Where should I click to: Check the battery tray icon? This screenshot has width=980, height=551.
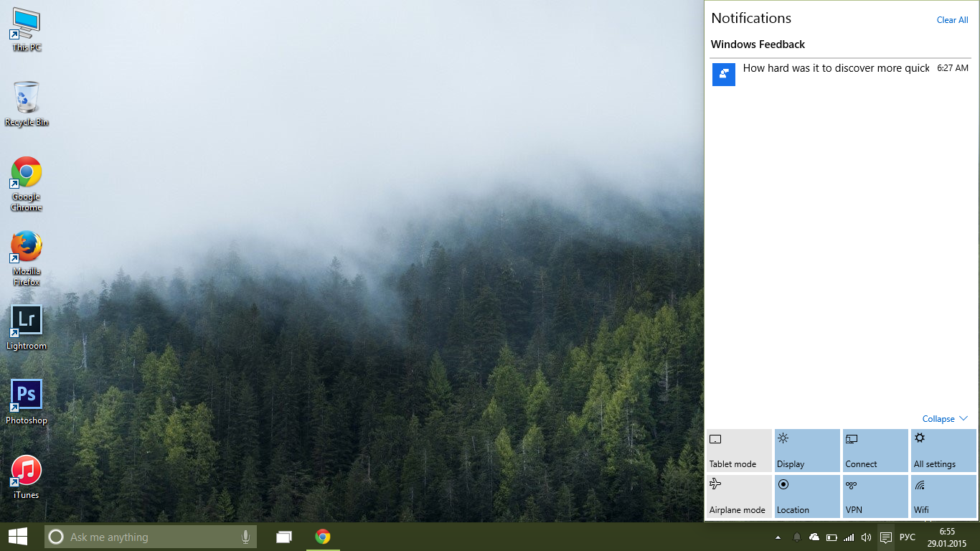point(831,537)
